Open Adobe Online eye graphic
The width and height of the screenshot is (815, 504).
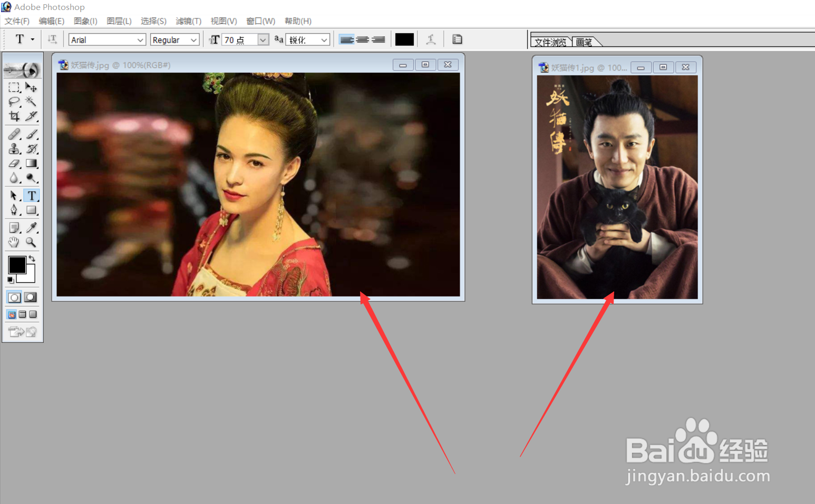pyautogui.click(x=22, y=69)
